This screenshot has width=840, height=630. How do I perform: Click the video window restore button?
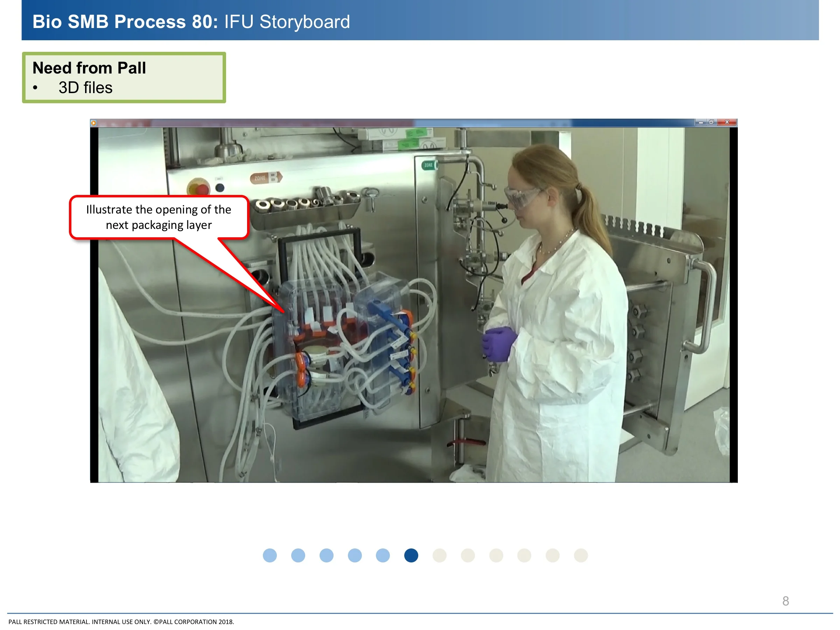coord(711,122)
